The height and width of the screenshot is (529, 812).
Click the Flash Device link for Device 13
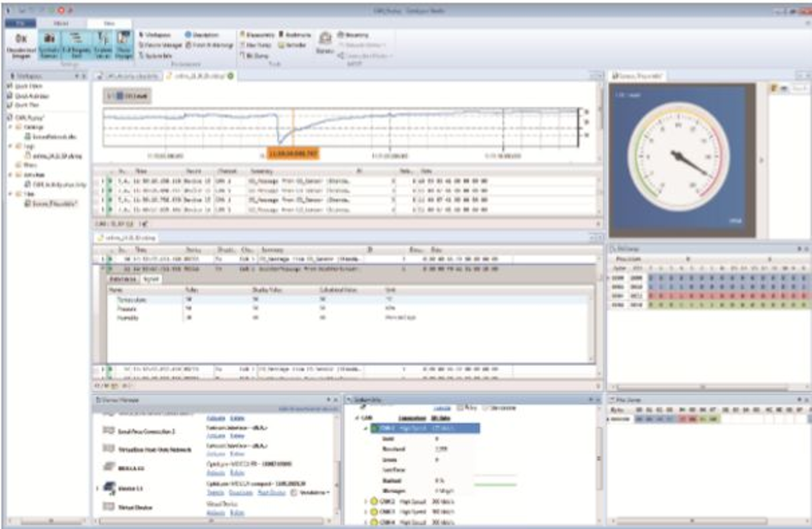click(271, 492)
